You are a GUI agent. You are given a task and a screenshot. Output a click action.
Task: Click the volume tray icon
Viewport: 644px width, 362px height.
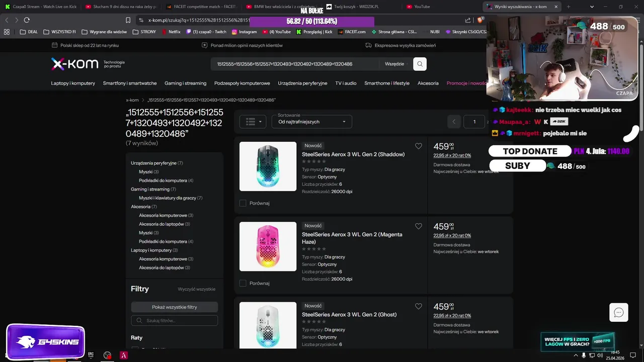600,355
